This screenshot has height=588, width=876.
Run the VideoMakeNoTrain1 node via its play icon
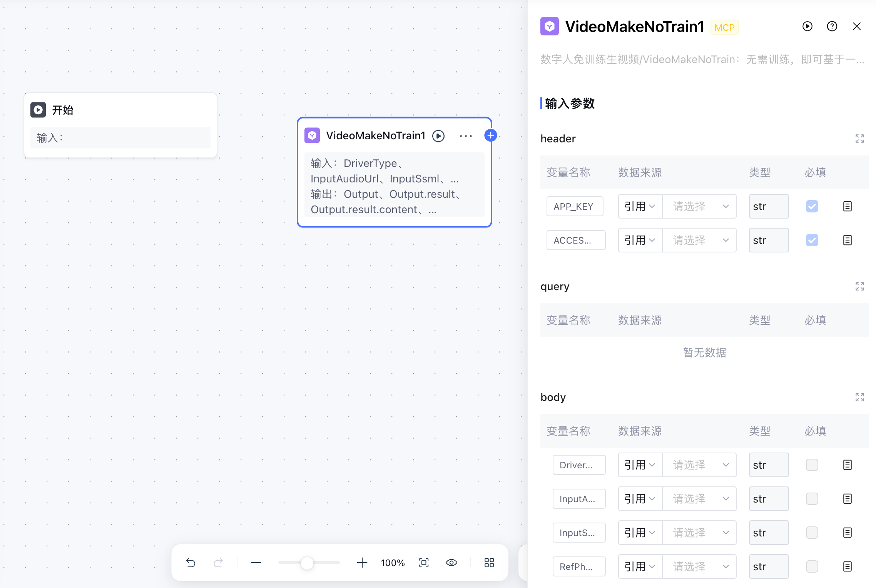tap(438, 136)
